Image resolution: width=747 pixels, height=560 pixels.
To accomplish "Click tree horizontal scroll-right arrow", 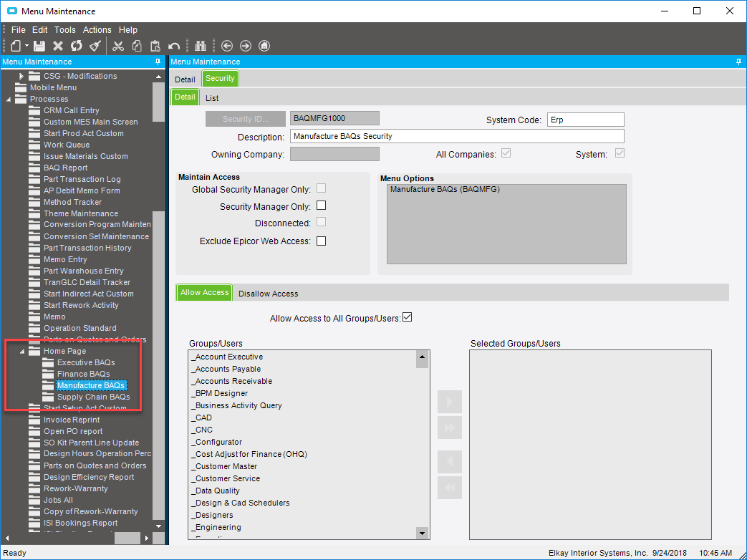I will pyautogui.click(x=147, y=538).
